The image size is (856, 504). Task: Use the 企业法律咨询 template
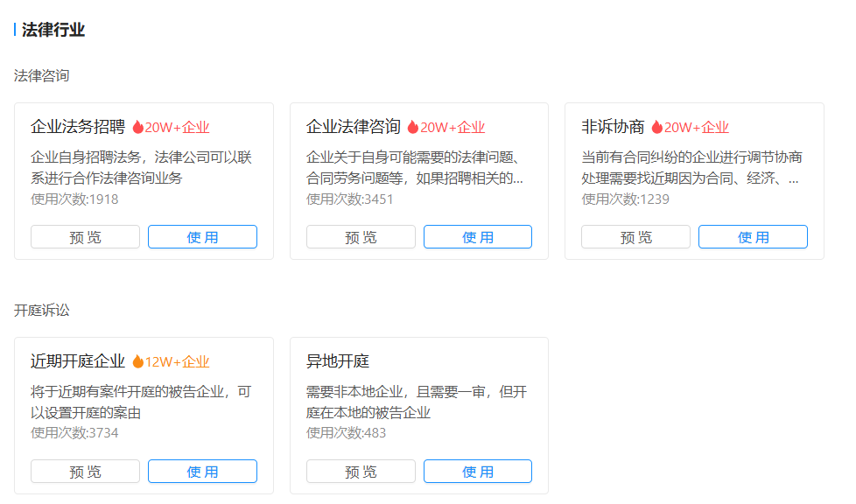(478, 237)
